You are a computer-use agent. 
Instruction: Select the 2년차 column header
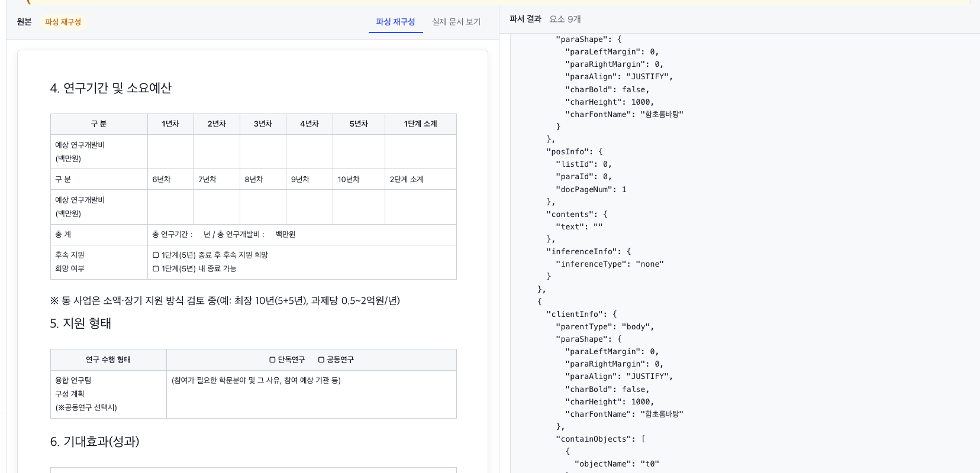click(x=217, y=124)
